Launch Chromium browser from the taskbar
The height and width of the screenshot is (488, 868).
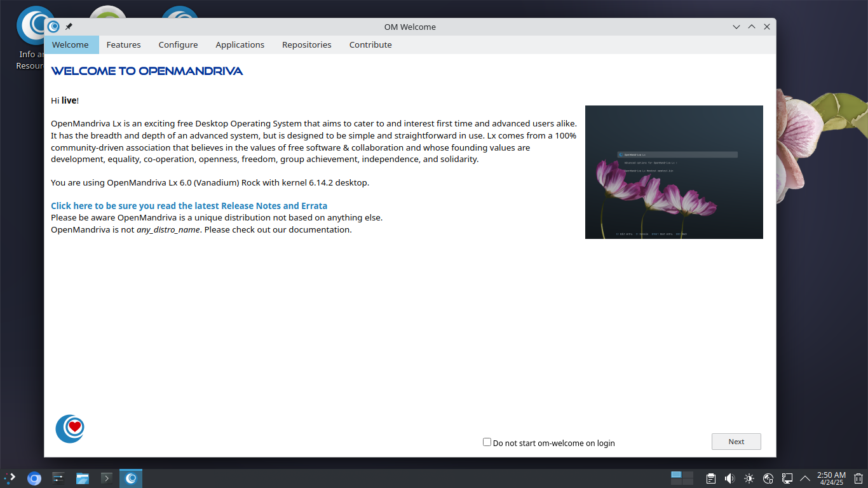point(34,478)
